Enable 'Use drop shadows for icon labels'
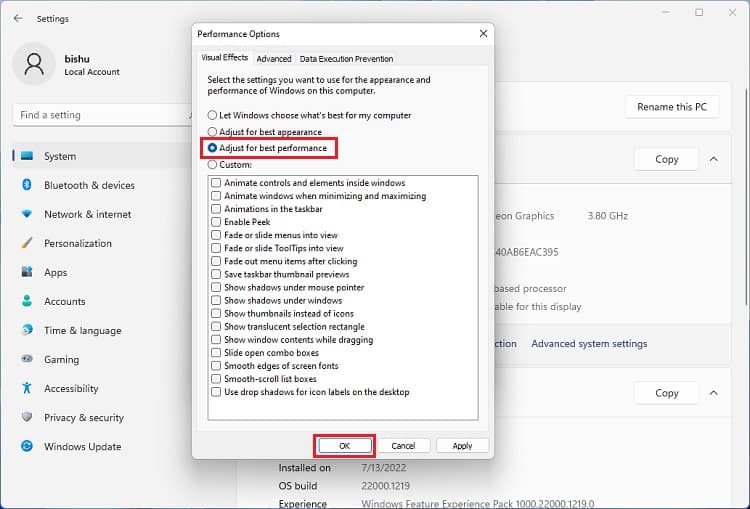Viewport: 750px width, 509px height. pos(216,392)
